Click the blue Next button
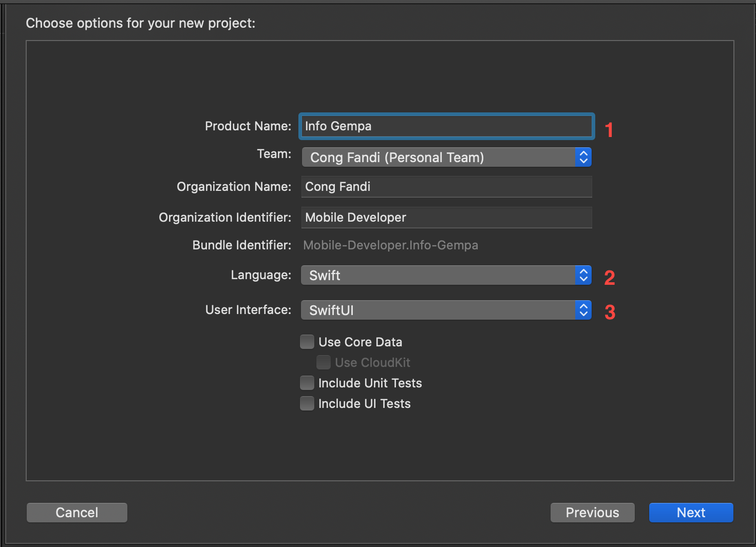Image resolution: width=756 pixels, height=547 pixels. coord(691,513)
